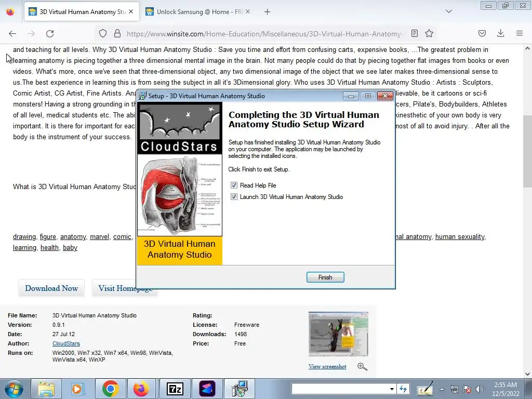Open the health tag link
Screen dimensions: 532x399
(49, 248)
